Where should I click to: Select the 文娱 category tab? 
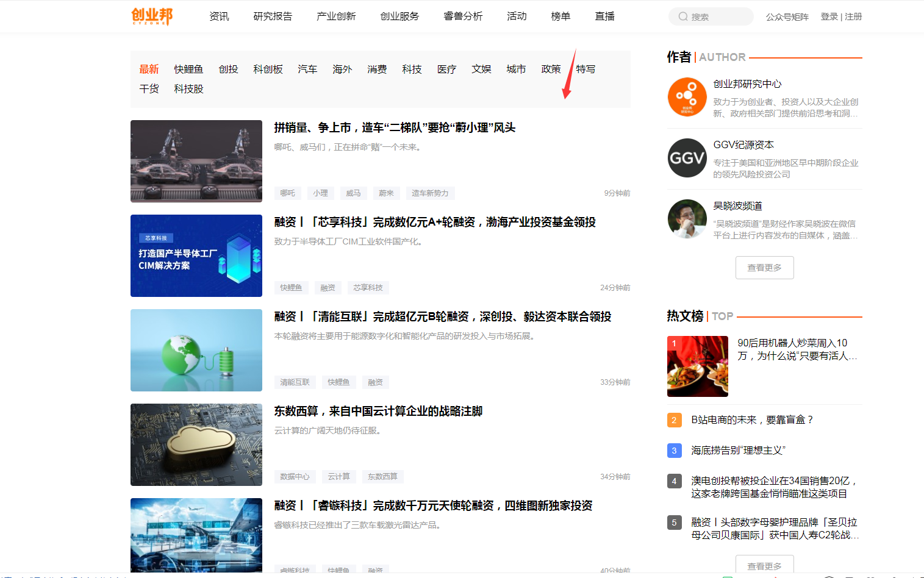pyautogui.click(x=481, y=70)
